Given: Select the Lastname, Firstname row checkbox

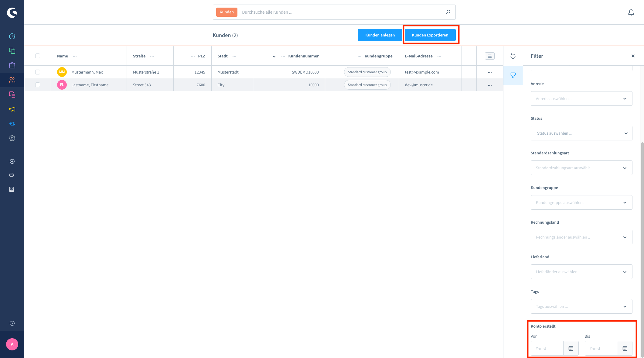Looking at the screenshot, I should tap(38, 85).
